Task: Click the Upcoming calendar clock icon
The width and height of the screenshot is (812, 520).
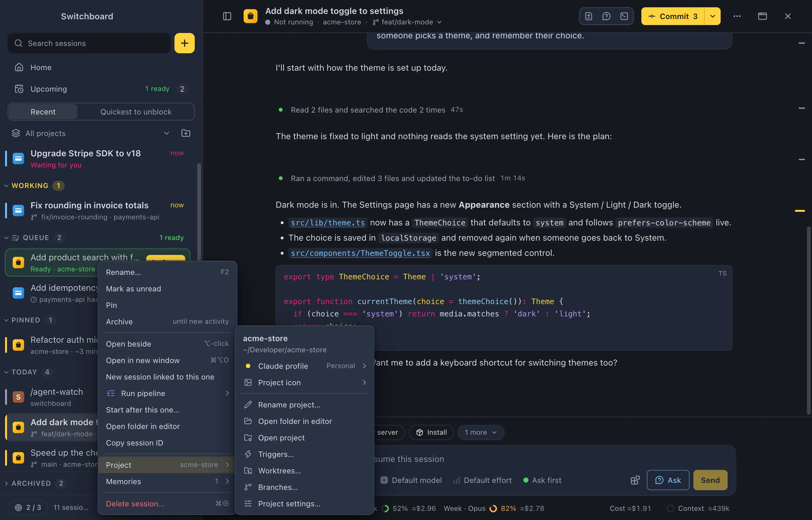Action: [19, 89]
